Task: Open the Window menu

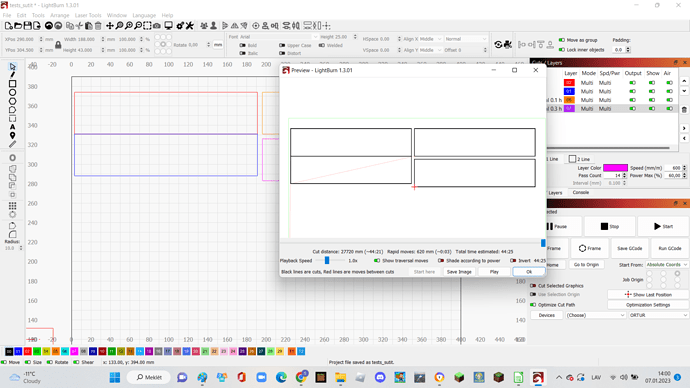Action: 117,15
